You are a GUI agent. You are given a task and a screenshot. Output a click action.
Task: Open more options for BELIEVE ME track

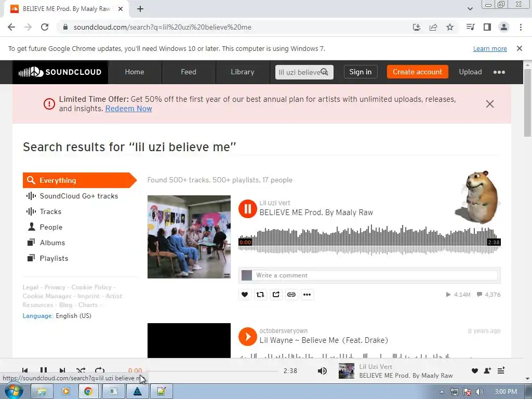pos(307,295)
